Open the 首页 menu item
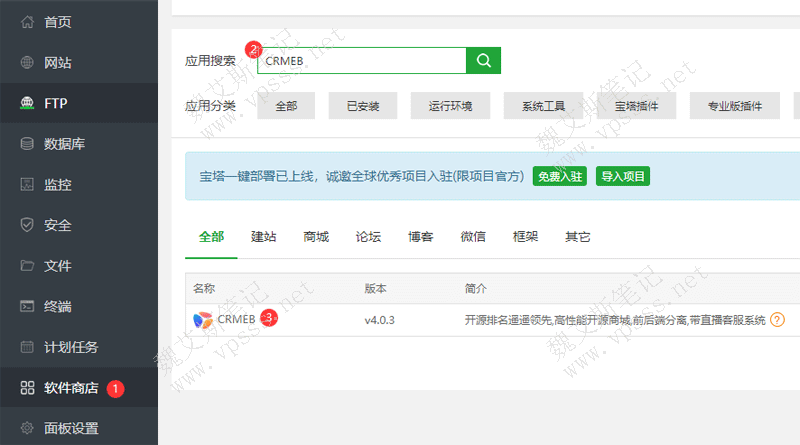The height and width of the screenshot is (445, 800). pos(79,22)
